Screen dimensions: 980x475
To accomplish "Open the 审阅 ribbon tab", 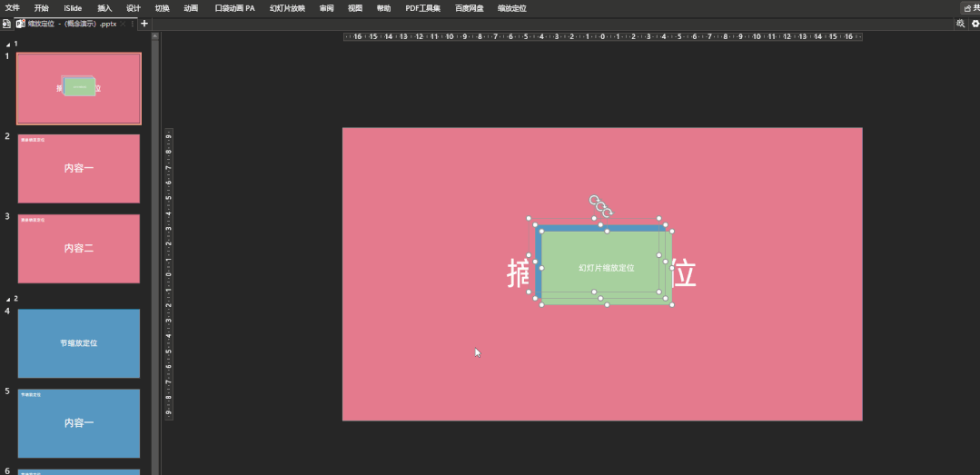I will click(x=326, y=8).
